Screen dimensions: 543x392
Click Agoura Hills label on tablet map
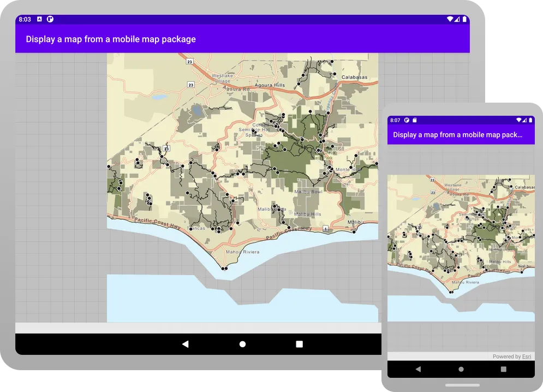tap(270, 85)
